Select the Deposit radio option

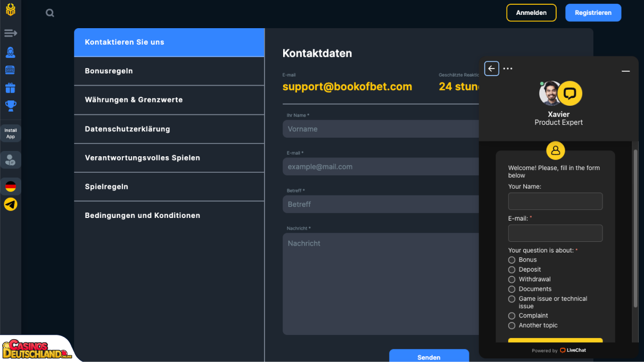(x=512, y=270)
